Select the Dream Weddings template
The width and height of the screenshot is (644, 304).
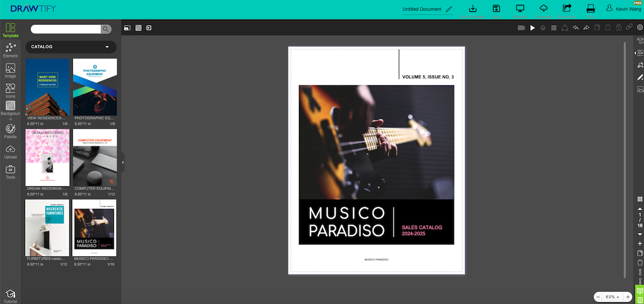[48, 158]
